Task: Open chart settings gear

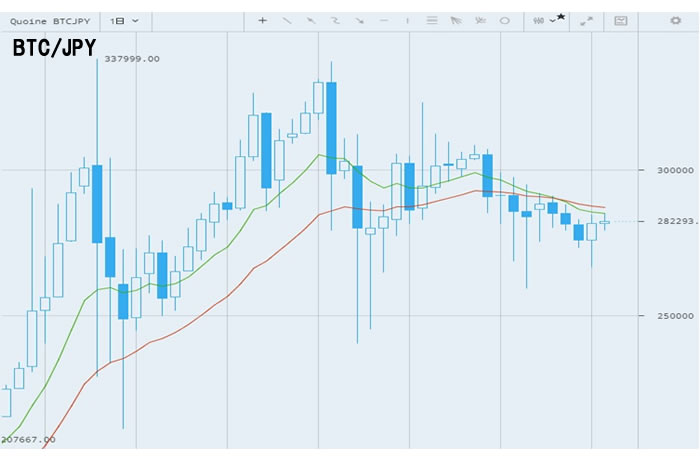Action: [x=675, y=21]
